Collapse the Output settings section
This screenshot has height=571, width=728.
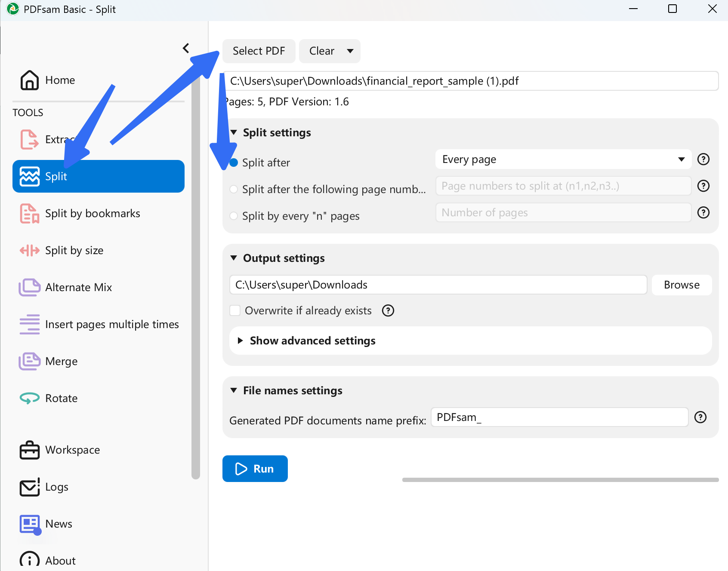click(234, 258)
